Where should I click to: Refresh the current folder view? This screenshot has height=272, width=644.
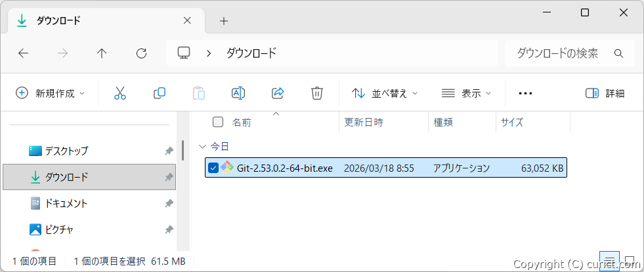coord(141,53)
